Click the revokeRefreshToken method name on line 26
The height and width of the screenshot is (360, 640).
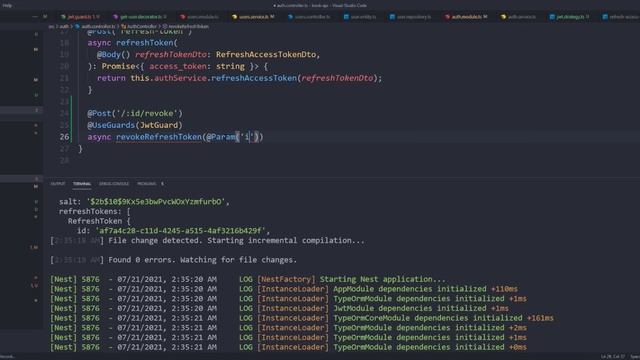(159, 137)
